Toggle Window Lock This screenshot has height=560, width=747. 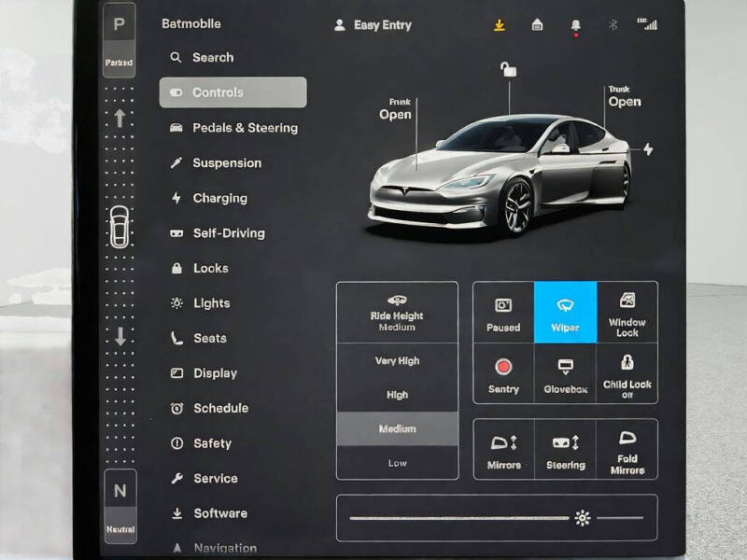tap(627, 313)
